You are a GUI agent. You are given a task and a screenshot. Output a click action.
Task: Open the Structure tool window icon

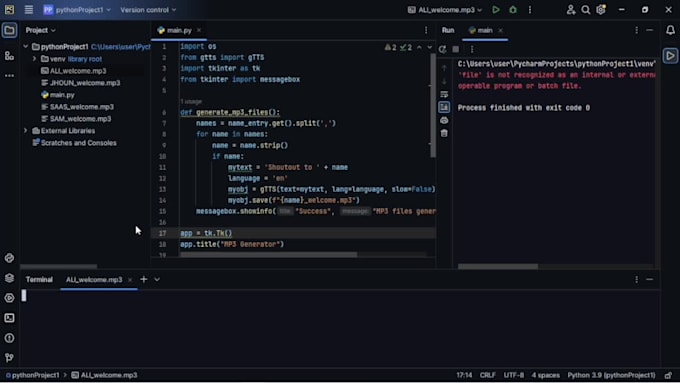point(9,56)
